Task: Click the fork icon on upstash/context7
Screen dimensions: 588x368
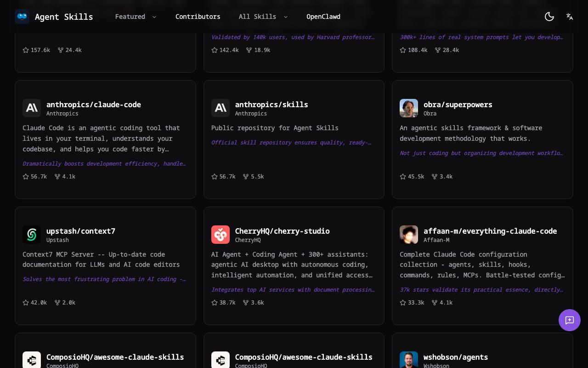Action: coord(57,303)
